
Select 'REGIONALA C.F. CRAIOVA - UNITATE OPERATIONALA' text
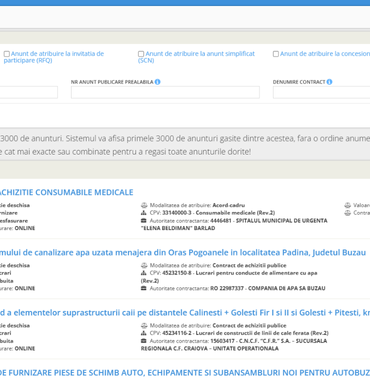[210, 349]
